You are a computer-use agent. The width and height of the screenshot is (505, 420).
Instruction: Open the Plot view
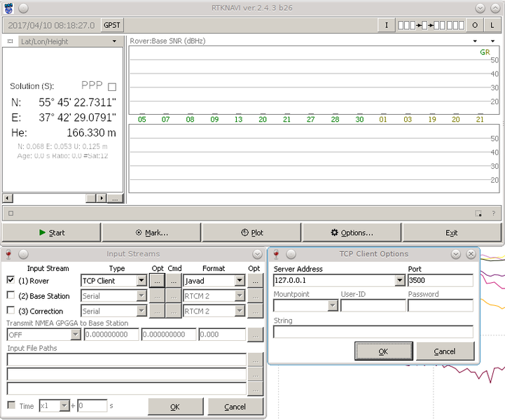pos(251,232)
